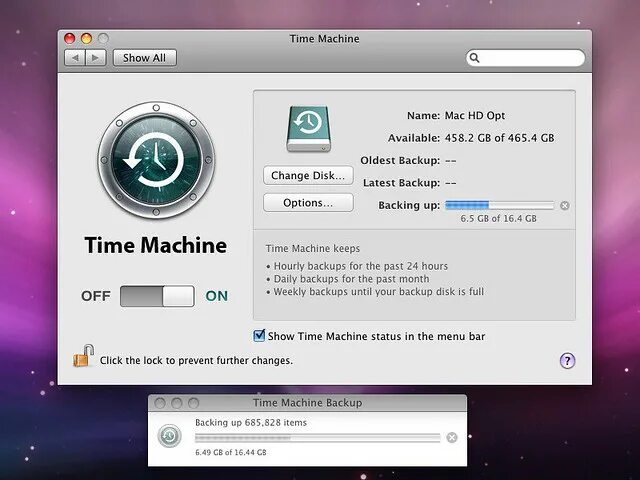Click 'Backing up 685,828 items' text

251,422
